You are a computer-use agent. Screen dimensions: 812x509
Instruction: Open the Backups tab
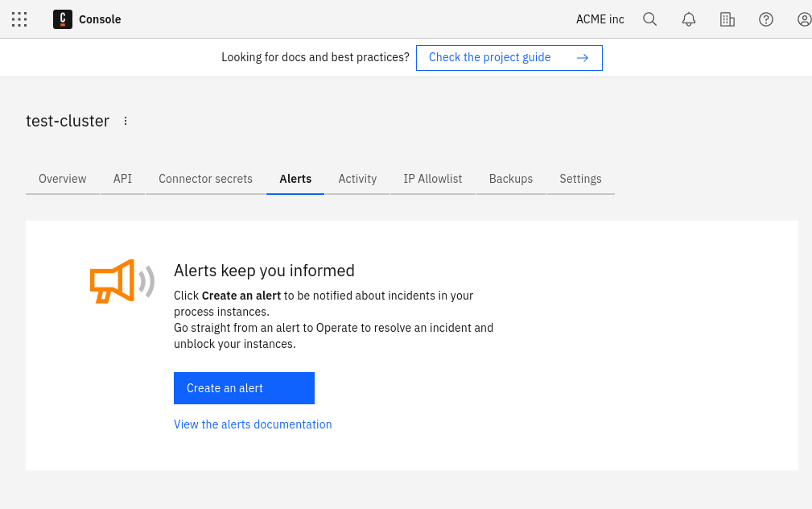pos(511,179)
